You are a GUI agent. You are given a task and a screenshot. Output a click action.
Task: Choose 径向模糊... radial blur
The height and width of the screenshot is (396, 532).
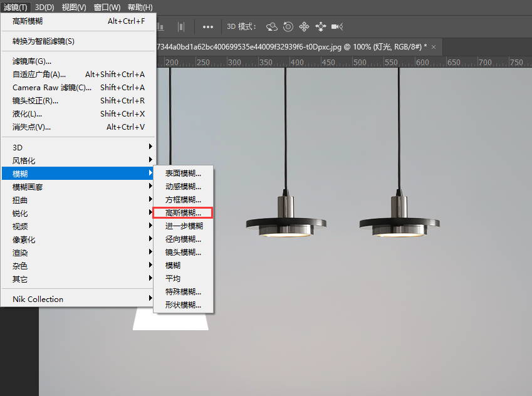pos(183,239)
